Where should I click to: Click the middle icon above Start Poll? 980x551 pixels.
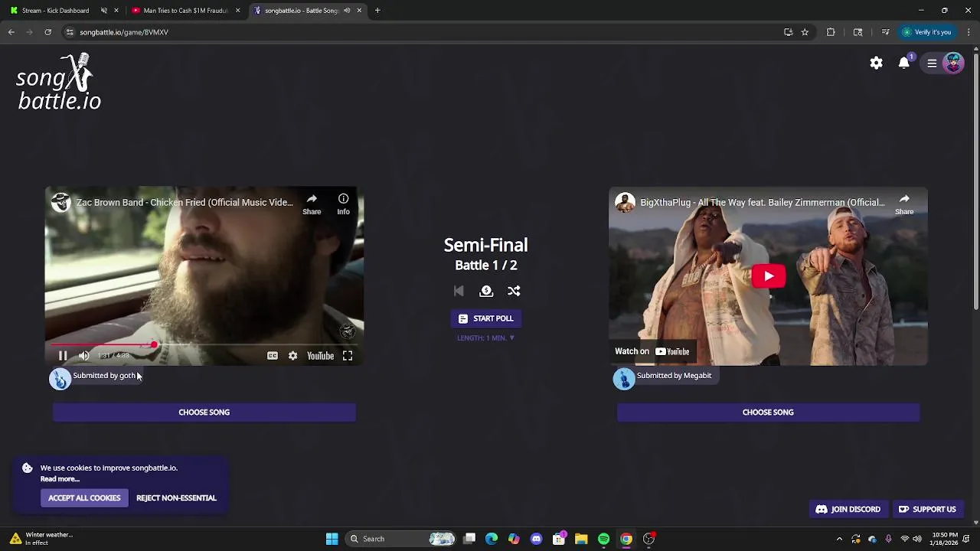486,291
